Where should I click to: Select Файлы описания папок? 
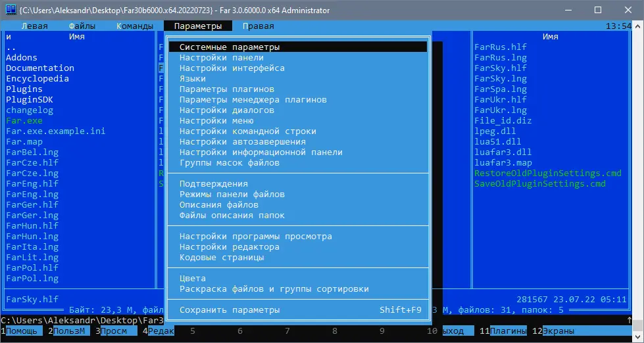[298, 216]
